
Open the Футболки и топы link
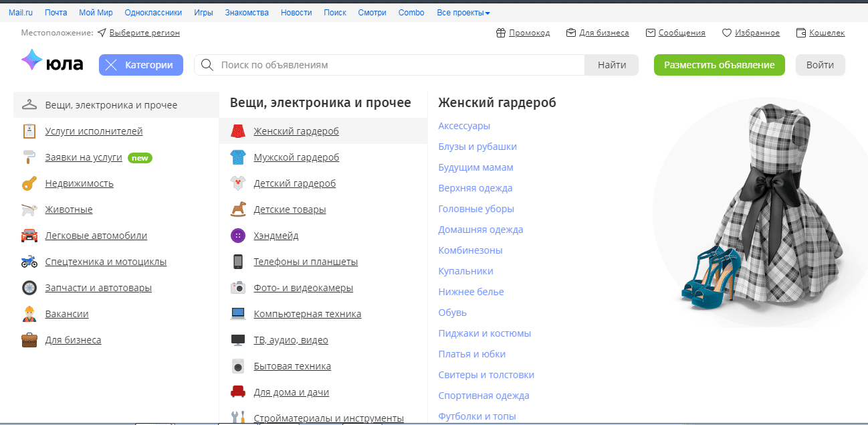(x=477, y=416)
